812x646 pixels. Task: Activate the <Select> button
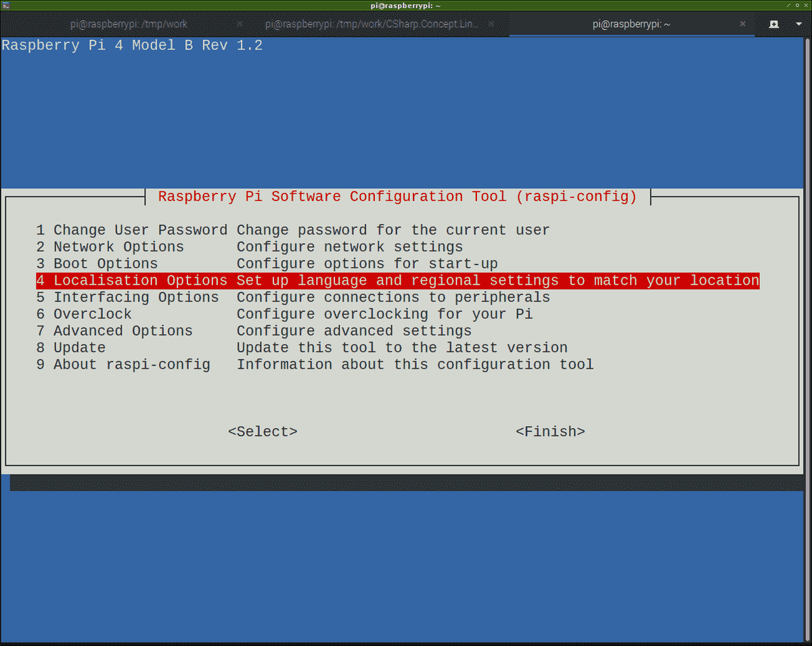coord(263,432)
